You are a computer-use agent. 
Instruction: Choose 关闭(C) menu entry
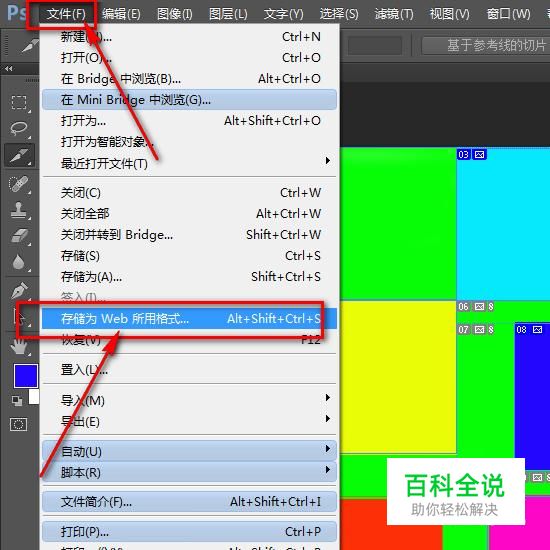pos(189,193)
